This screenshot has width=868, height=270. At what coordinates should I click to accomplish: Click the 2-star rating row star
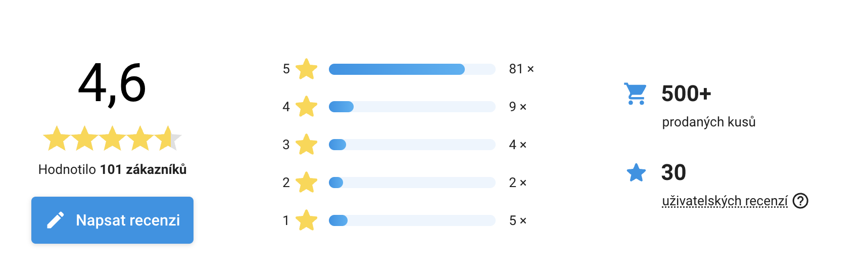(x=306, y=183)
